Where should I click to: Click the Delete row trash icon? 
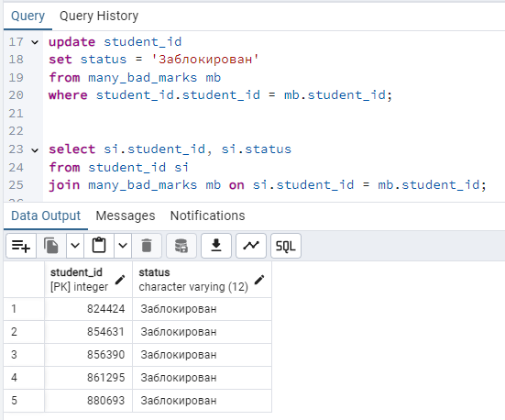tap(147, 246)
